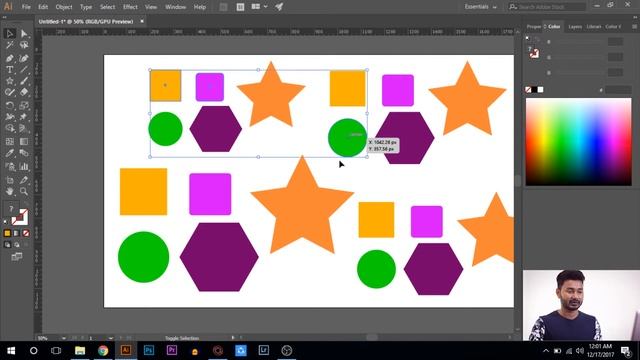
Task: Click the None swatch in Color panel
Action: [528, 90]
